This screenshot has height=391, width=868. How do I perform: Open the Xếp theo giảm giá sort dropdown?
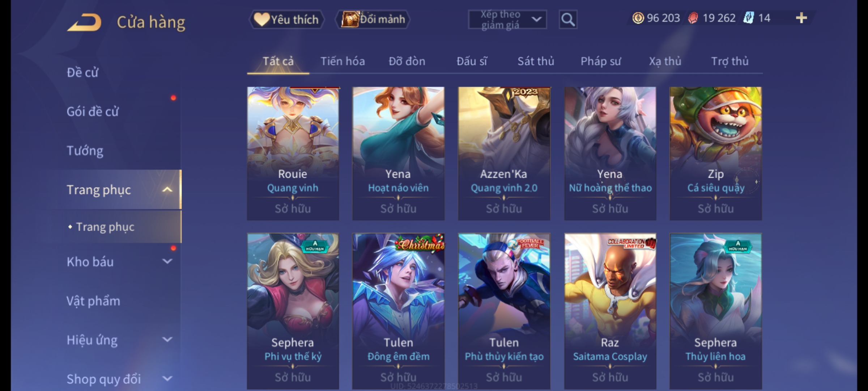(x=507, y=20)
